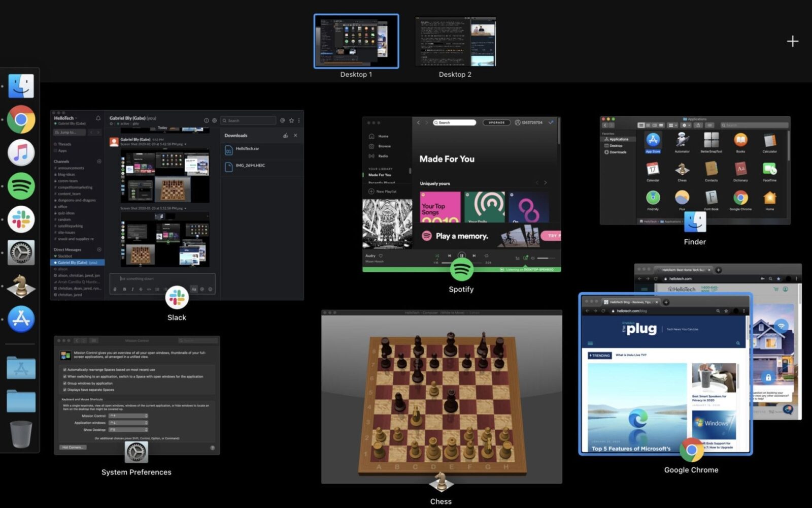The image size is (812, 508).
Task: Launch Chess from the Dock
Action: [x=21, y=286]
